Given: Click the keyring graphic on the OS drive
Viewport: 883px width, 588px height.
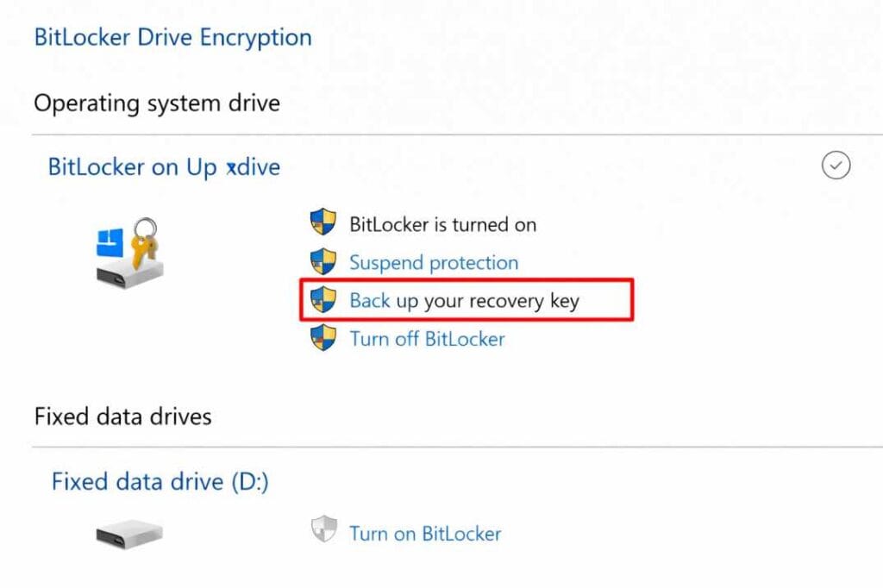Looking at the screenshot, I should (143, 240).
